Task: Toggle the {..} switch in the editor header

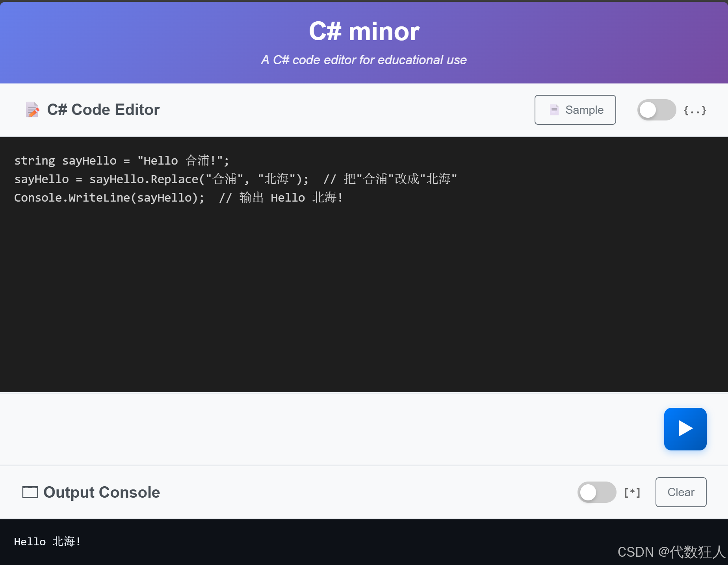Action: pos(656,110)
